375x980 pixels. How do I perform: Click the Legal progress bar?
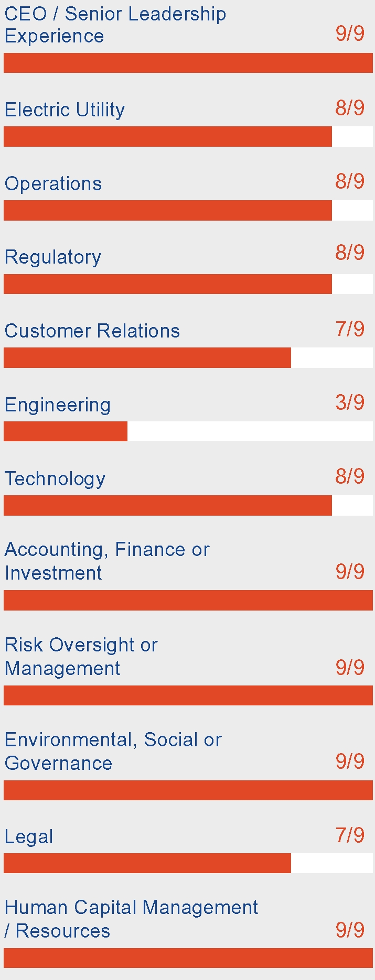coord(188,863)
